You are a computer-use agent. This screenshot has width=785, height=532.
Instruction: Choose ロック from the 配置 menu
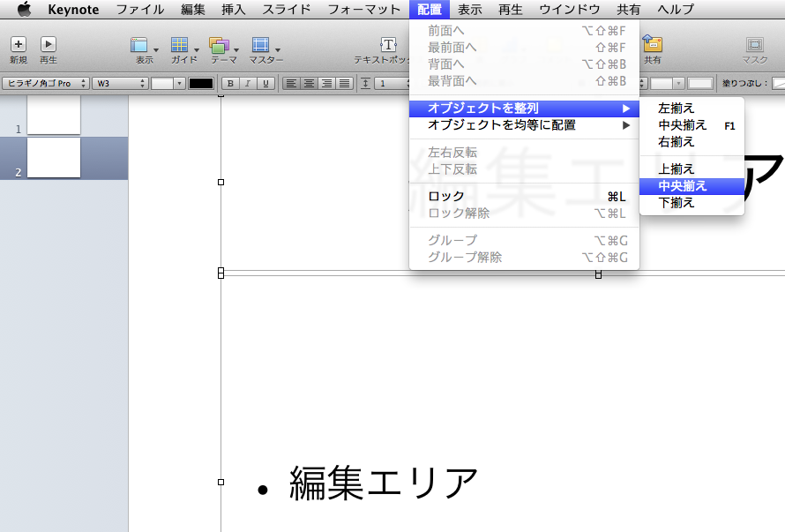click(524, 197)
